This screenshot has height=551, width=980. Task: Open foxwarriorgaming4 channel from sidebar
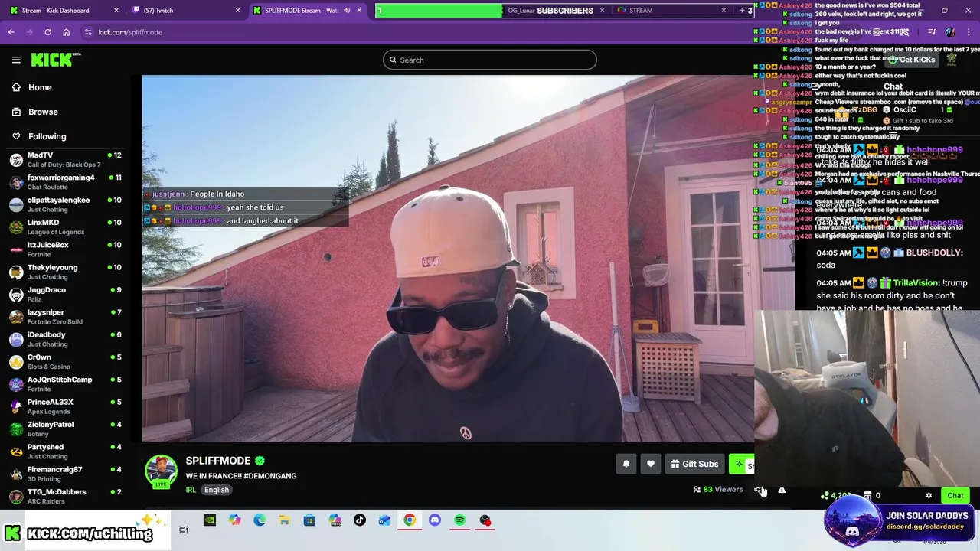pos(65,182)
